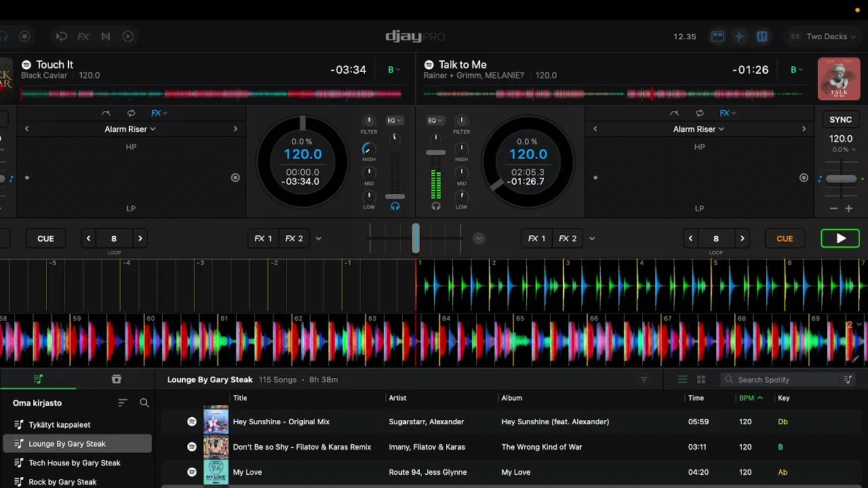This screenshot has height=488, width=868.
Task: Open the right deck Alarm Riser effect dropdown
Action: [x=698, y=129]
